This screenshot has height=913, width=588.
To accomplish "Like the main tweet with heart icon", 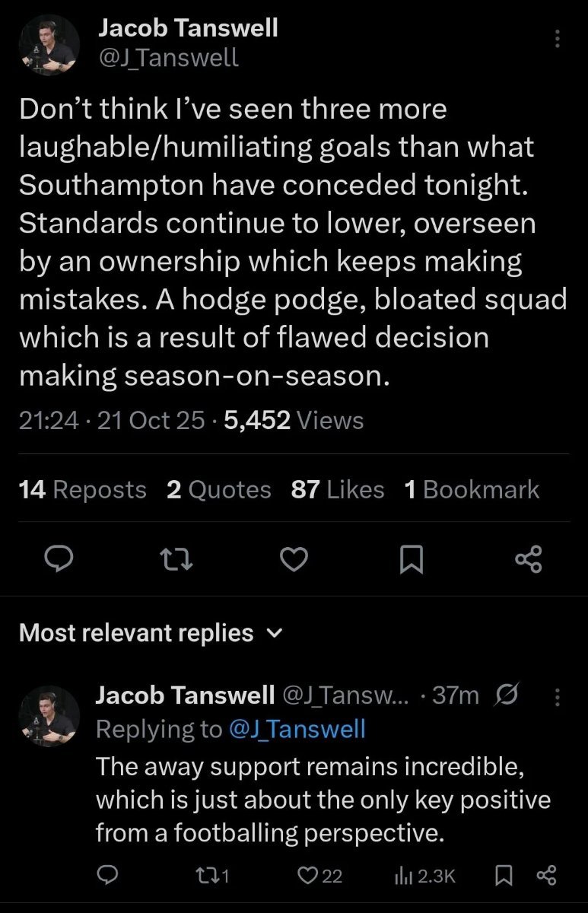I will [x=294, y=560].
